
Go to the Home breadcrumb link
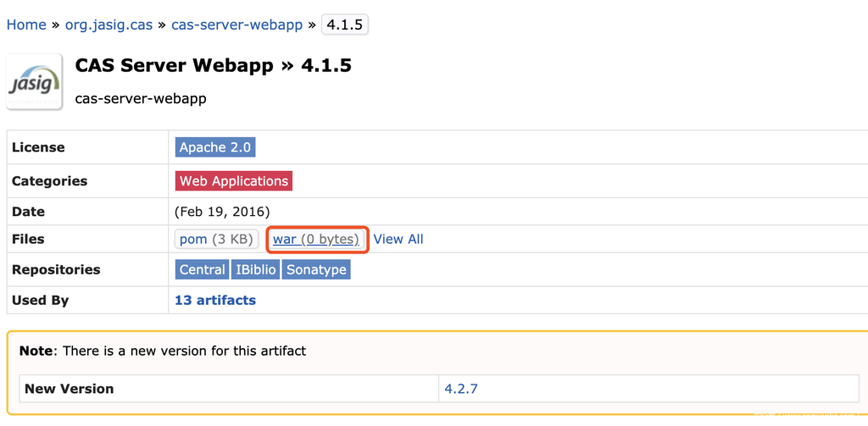[26, 25]
